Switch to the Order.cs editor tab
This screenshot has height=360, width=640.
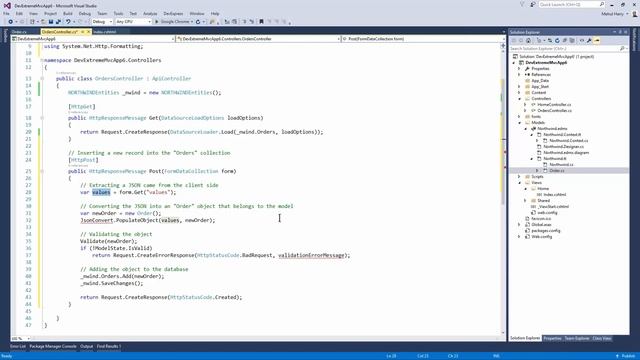pyautogui.click(x=19, y=32)
